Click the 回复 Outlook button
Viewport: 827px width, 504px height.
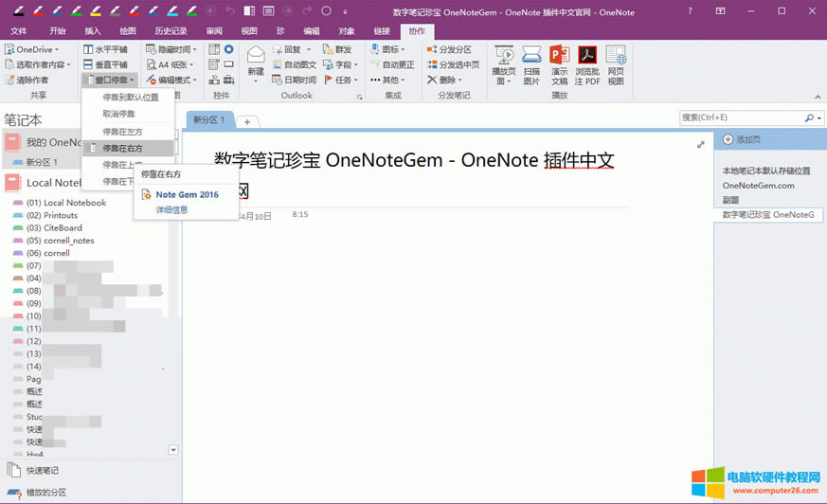click(292, 49)
